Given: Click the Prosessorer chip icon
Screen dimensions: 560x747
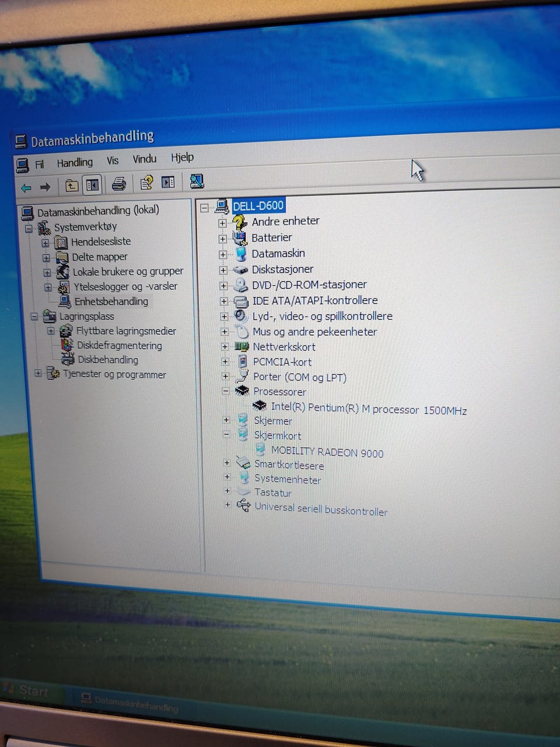Looking at the screenshot, I should tap(242, 391).
